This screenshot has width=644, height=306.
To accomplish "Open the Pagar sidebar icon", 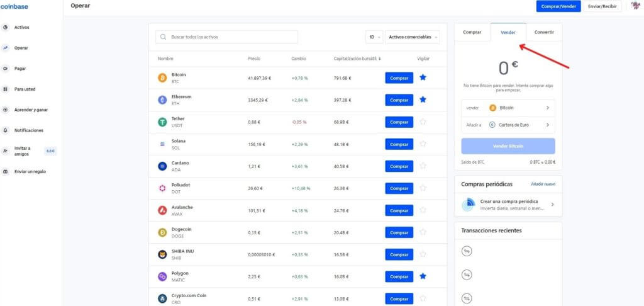I will pyautogui.click(x=5, y=69).
